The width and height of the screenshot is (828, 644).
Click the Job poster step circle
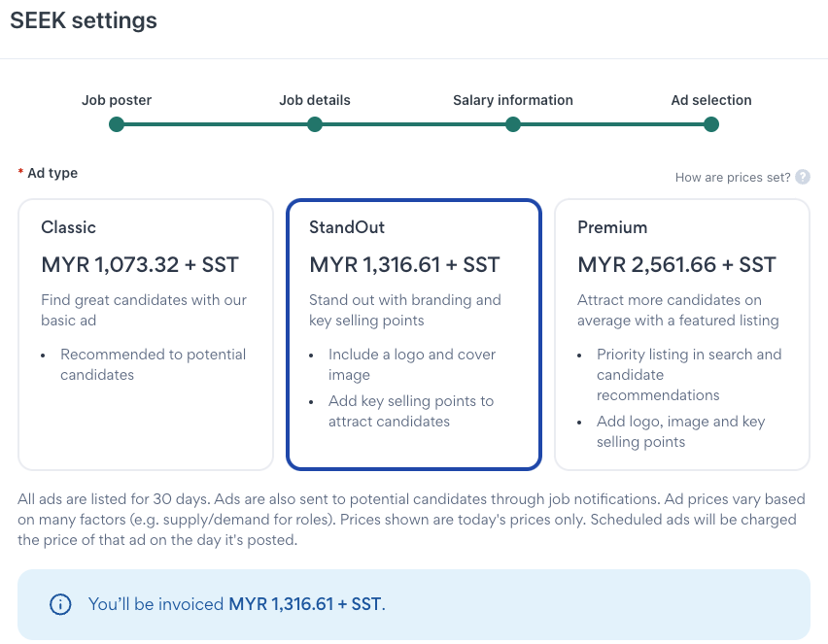[x=117, y=124]
